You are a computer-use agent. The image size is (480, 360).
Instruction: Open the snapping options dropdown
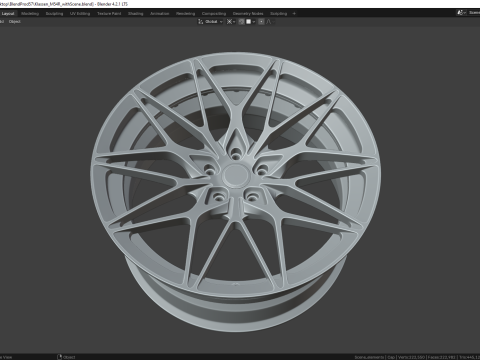tap(250, 22)
